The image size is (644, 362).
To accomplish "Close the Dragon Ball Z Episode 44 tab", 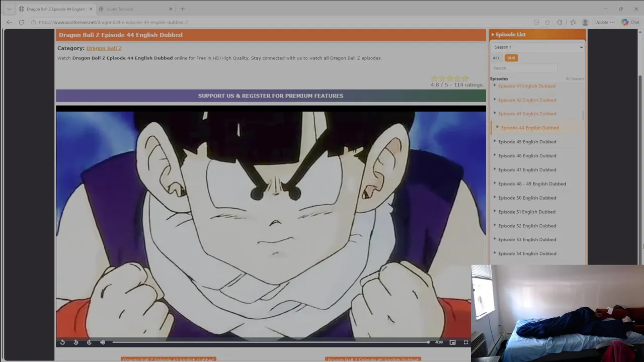I will [91, 9].
